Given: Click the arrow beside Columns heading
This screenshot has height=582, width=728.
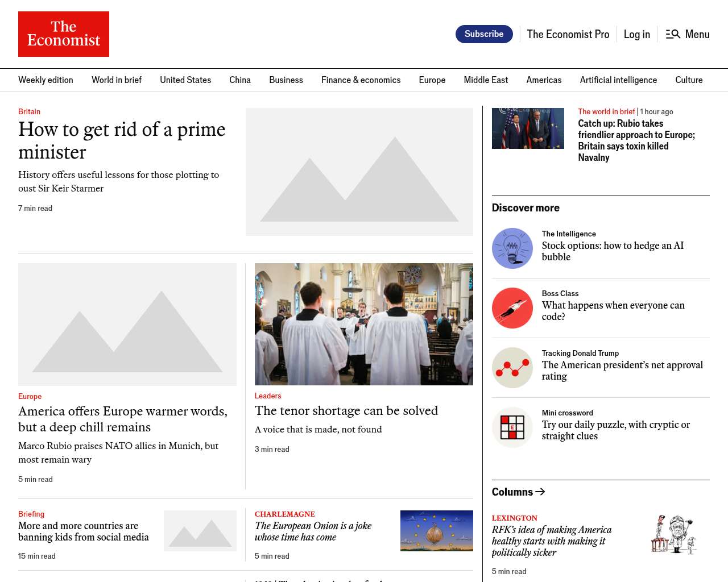Looking at the screenshot, I should 540,492.
